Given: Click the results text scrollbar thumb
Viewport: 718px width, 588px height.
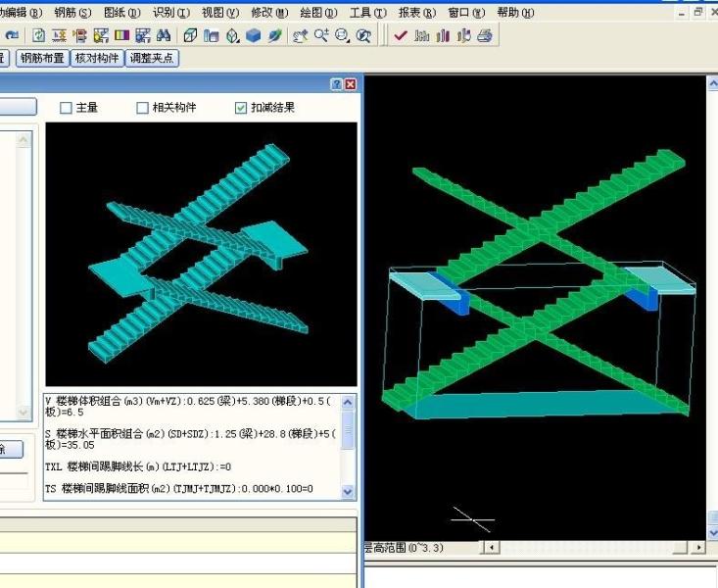Looking at the screenshot, I should [348, 430].
